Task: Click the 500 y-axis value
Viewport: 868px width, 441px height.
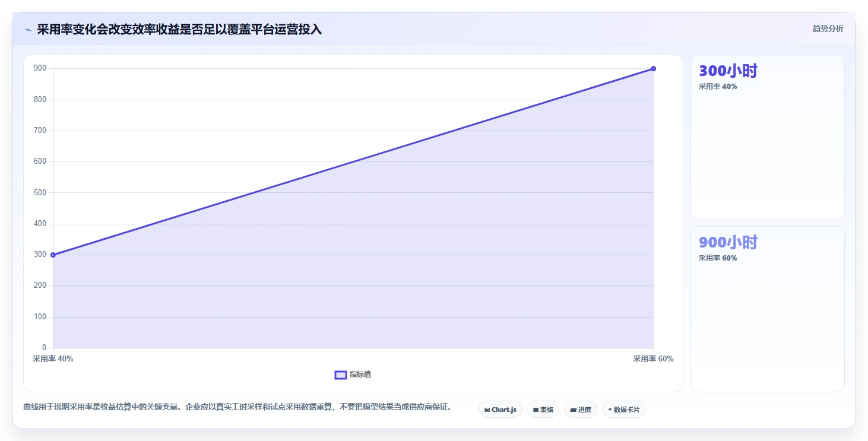Action: 40,193
